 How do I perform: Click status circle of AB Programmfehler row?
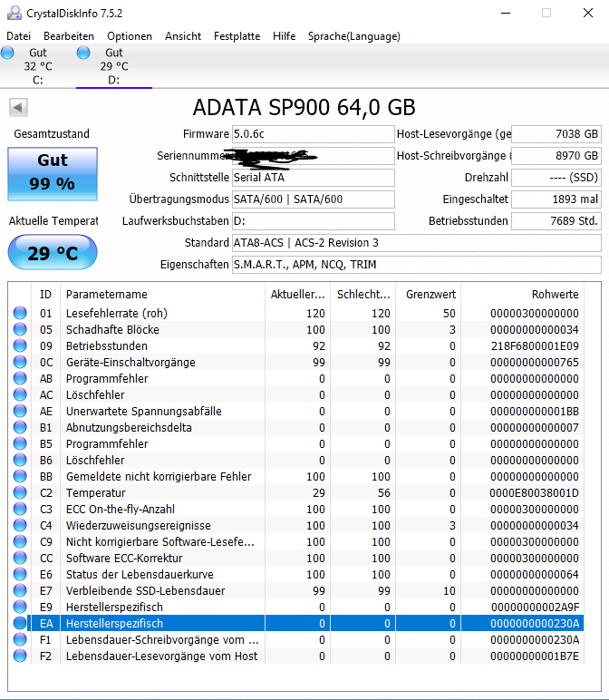click(x=20, y=378)
